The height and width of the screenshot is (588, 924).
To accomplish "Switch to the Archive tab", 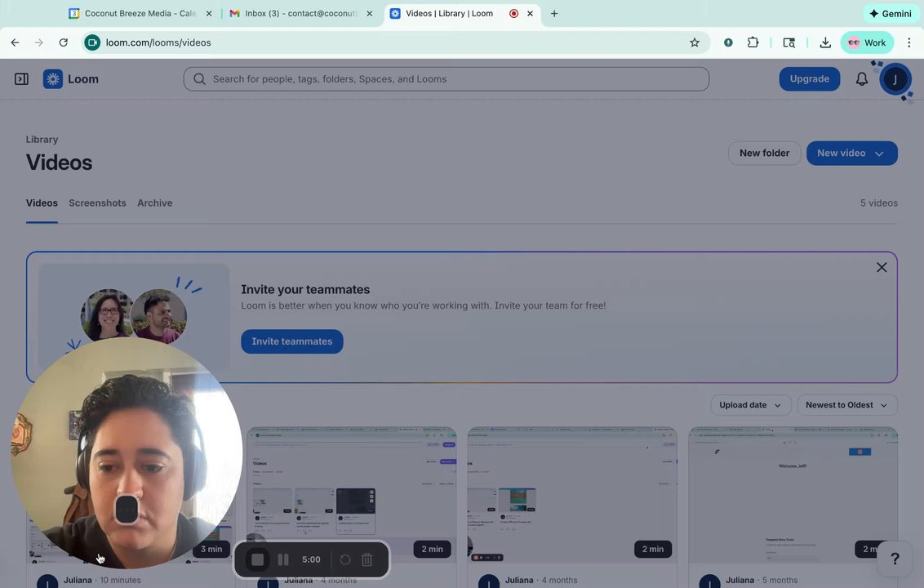I will pos(155,203).
